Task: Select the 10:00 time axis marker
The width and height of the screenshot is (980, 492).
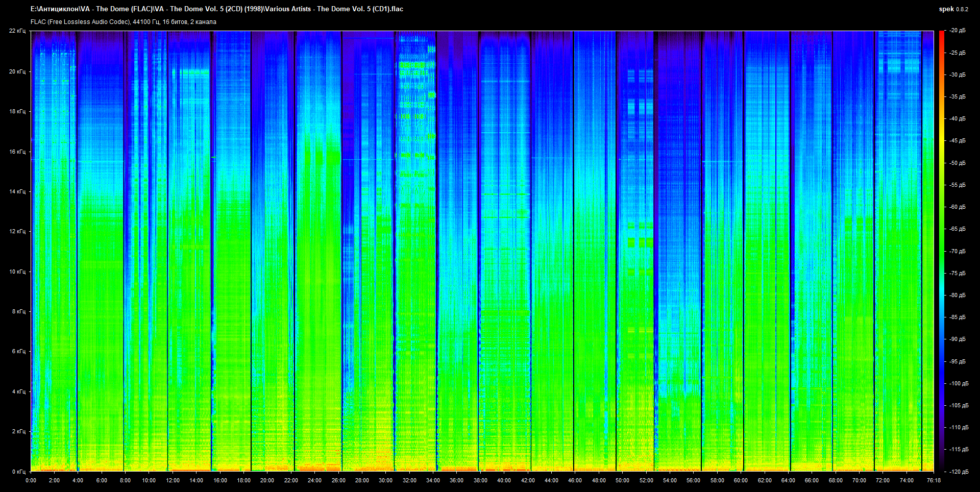Action: (x=149, y=480)
